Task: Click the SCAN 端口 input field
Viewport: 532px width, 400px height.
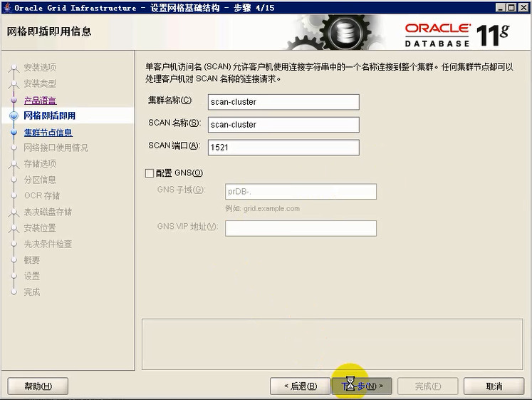Action: point(283,148)
